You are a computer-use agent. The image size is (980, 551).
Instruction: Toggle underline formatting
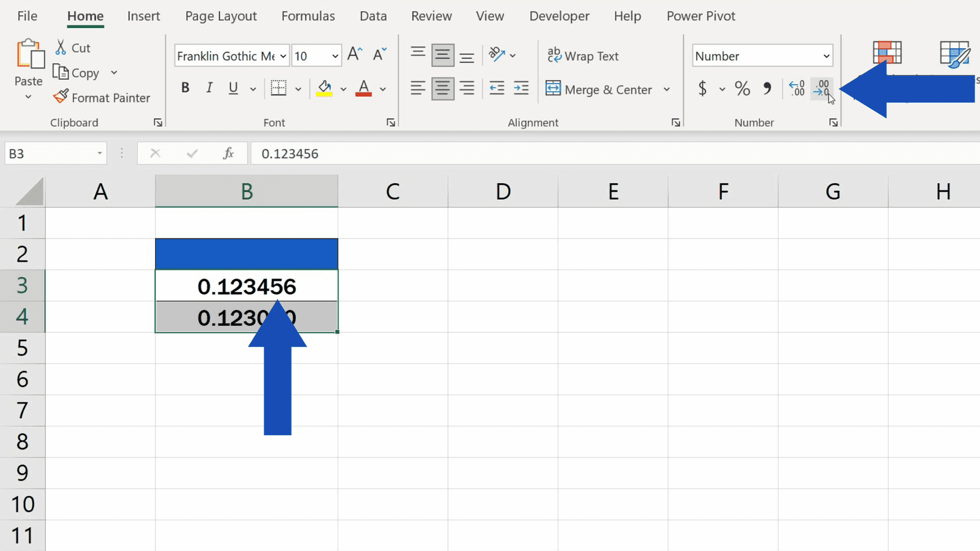(232, 88)
